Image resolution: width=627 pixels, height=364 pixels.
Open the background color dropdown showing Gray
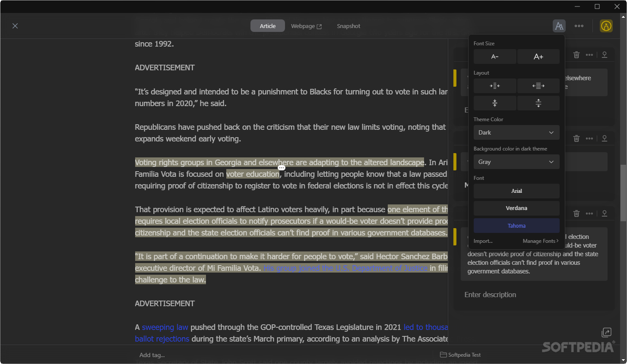pos(516,162)
